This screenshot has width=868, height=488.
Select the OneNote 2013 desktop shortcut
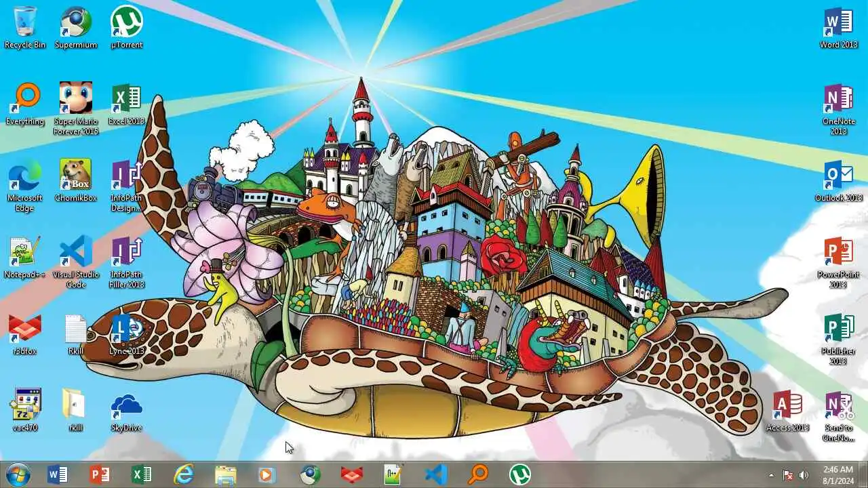(839, 108)
